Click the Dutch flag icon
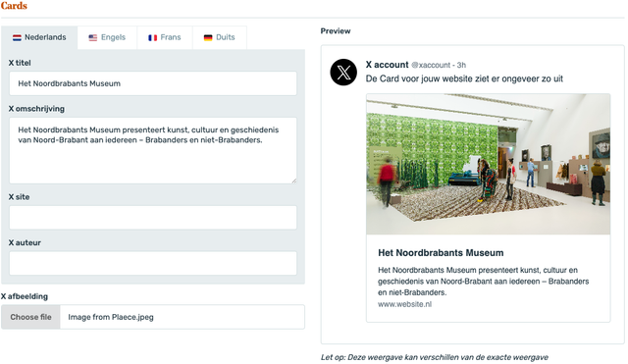This screenshot has height=364, width=628. tap(17, 37)
